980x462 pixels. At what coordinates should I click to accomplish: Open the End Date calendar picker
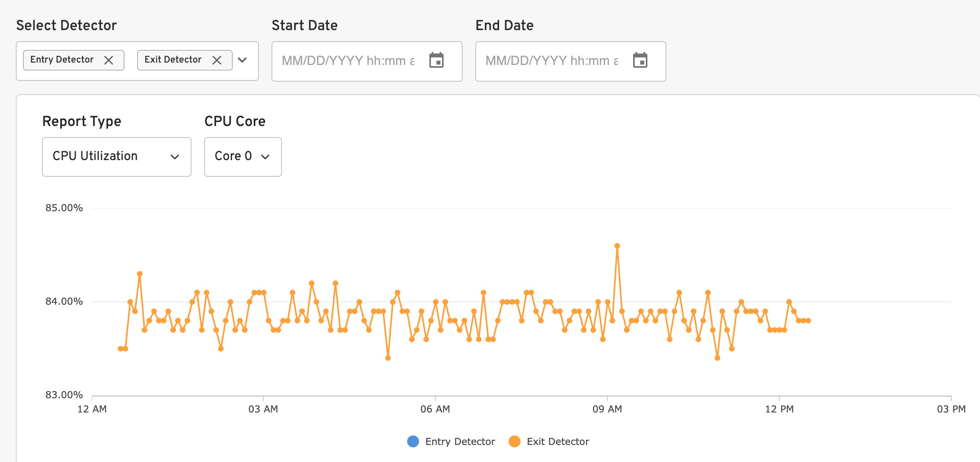pos(640,61)
